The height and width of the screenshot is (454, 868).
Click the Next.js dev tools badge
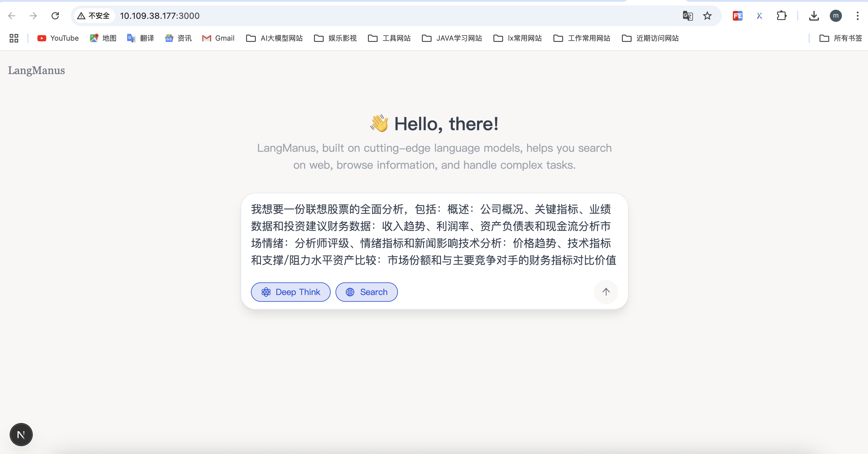tap(21, 435)
